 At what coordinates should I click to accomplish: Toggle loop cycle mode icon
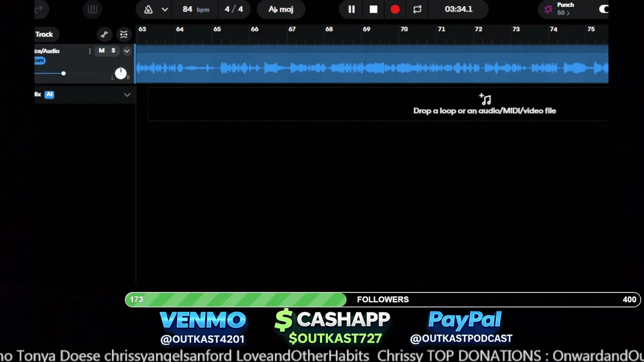[417, 9]
